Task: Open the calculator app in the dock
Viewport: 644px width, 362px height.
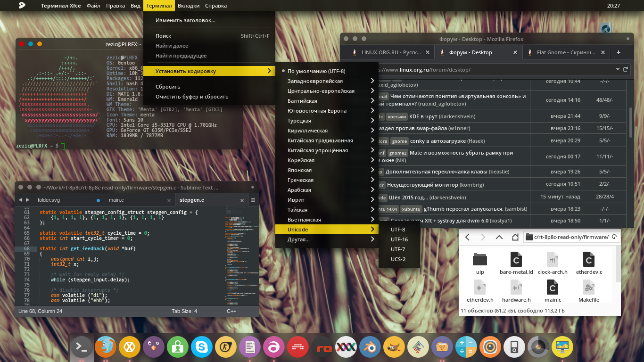Action: pos(466,348)
